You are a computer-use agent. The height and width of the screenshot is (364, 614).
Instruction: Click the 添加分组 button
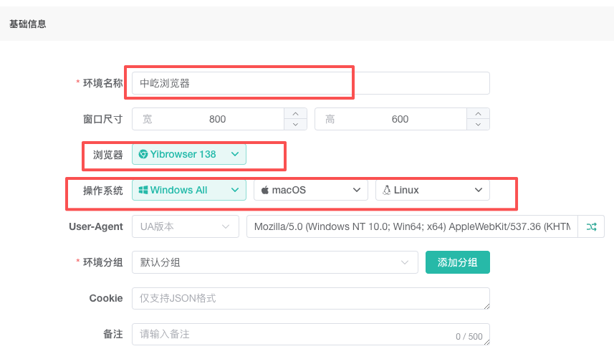click(457, 262)
